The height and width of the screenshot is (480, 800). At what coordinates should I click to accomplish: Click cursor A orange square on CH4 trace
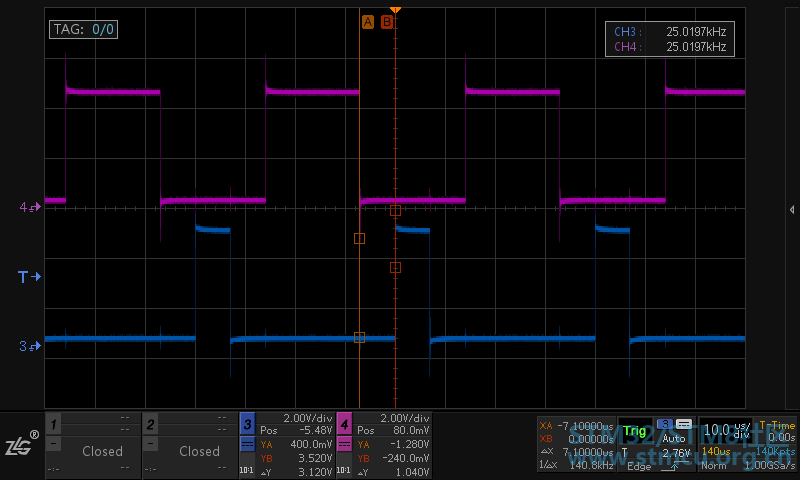coord(359,238)
